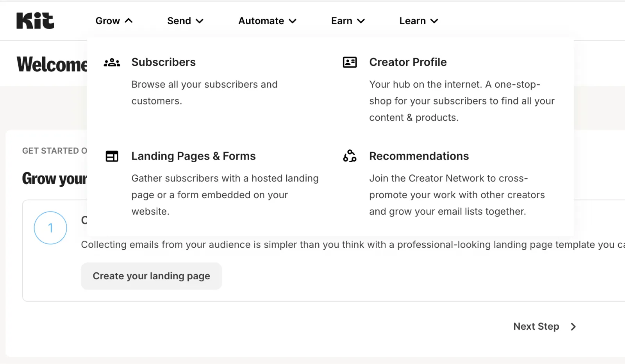625x364 pixels.
Task: Click the Creator Profile ID card icon
Action: (x=350, y=62)
